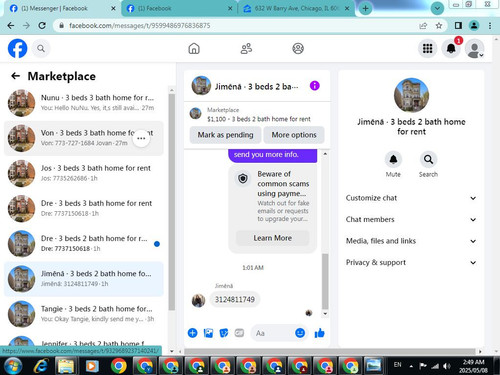Open Chrome tab search dropdown arrow
The height and width of the screenshot is (375, 500).
point(437,8)
